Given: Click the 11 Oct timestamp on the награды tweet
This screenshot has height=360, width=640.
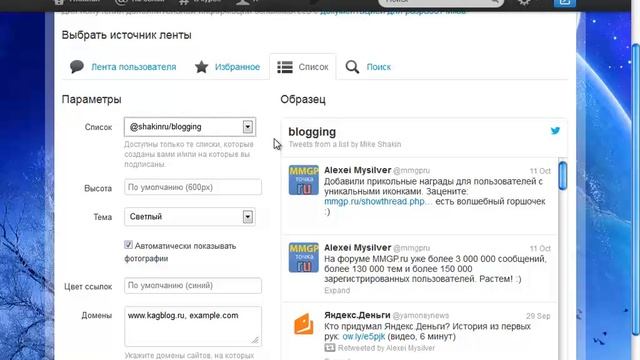Looking at the screenshot, I should 540,171.
